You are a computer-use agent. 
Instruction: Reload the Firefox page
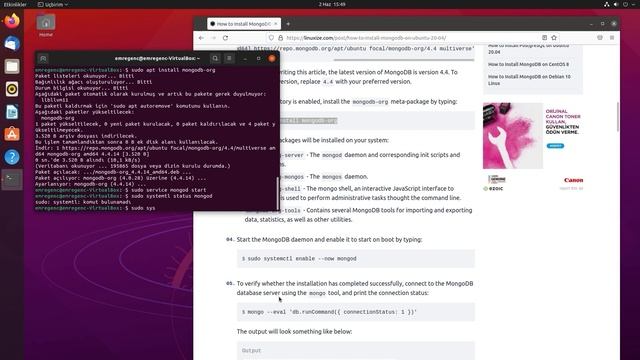click(x=225, y=38)
